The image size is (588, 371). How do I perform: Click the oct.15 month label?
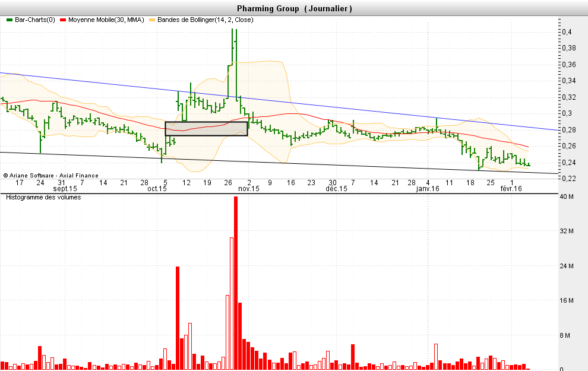157,189
